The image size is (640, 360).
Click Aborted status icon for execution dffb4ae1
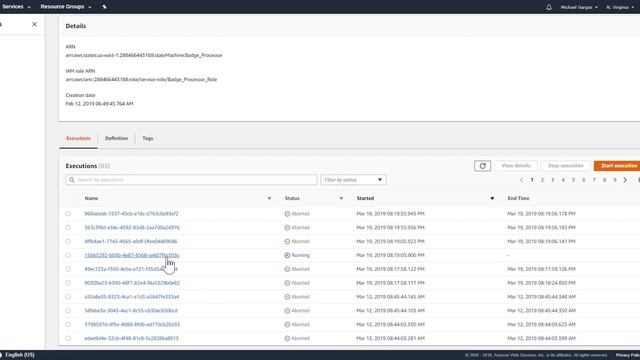pyautogui.click(x=287, y=242)
